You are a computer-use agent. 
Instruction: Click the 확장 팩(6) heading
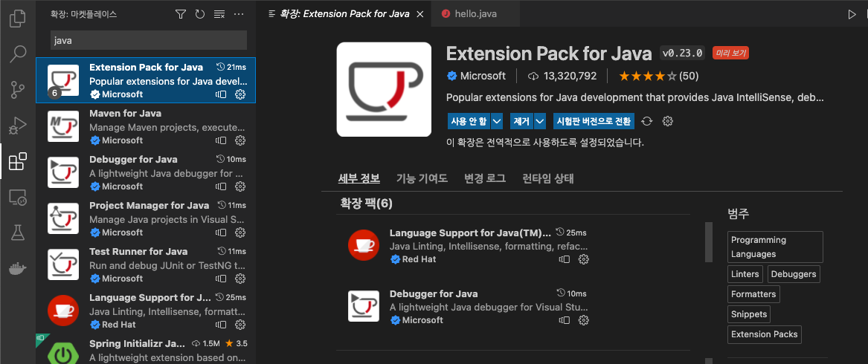tap(367, 204)
